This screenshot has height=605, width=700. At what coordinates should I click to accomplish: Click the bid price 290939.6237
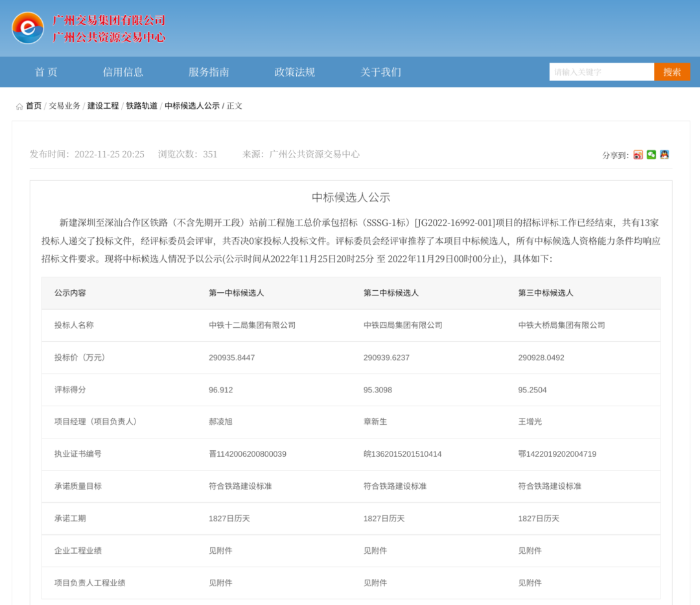[x=386, y=358]
